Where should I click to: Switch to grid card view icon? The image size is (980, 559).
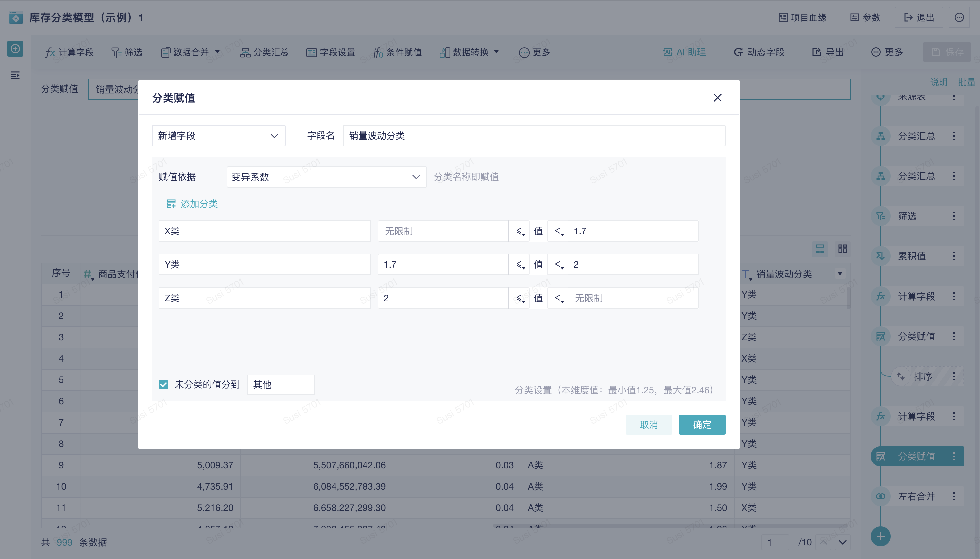tap(842, 249)
